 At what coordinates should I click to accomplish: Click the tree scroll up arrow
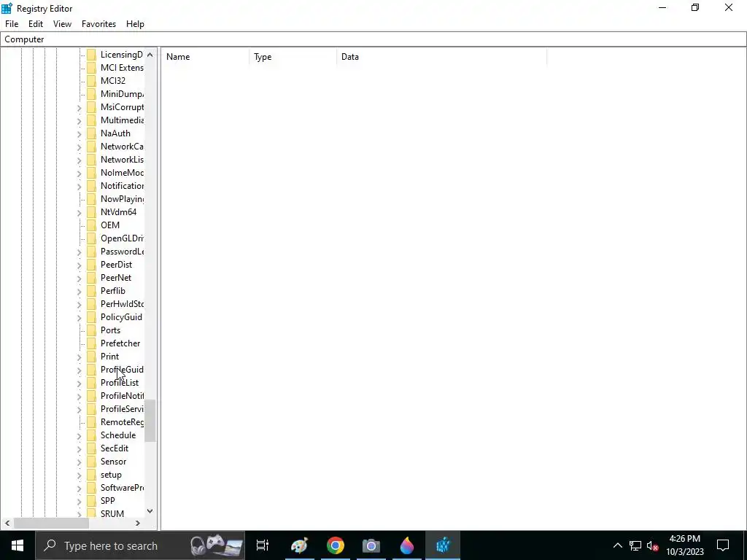point(150,55)
